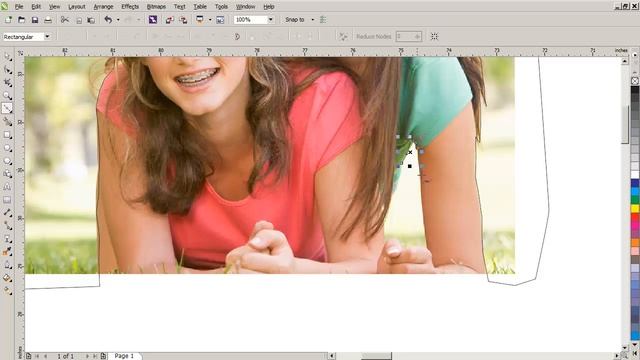Select the Freehand tool

[x=7, y=109]
